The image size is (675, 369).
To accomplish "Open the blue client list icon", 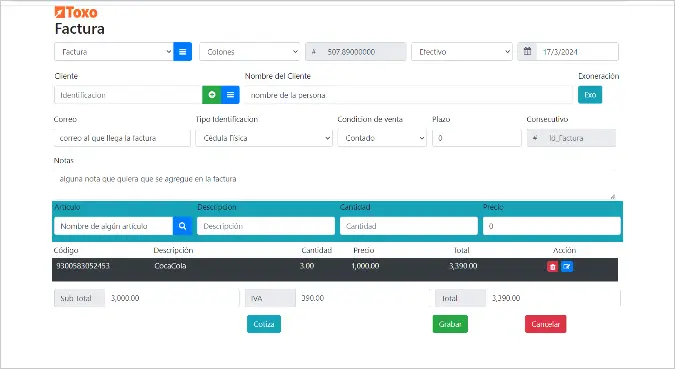I will pos(230,95).
